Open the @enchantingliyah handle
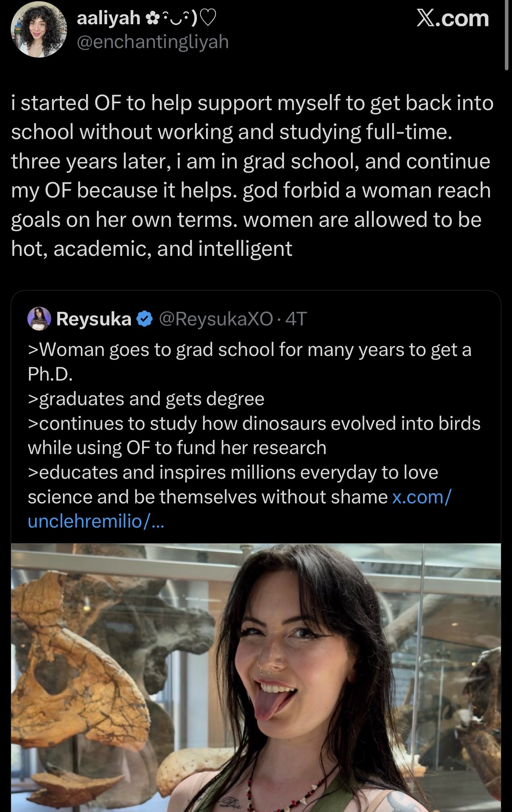 (x=152, y=42)
